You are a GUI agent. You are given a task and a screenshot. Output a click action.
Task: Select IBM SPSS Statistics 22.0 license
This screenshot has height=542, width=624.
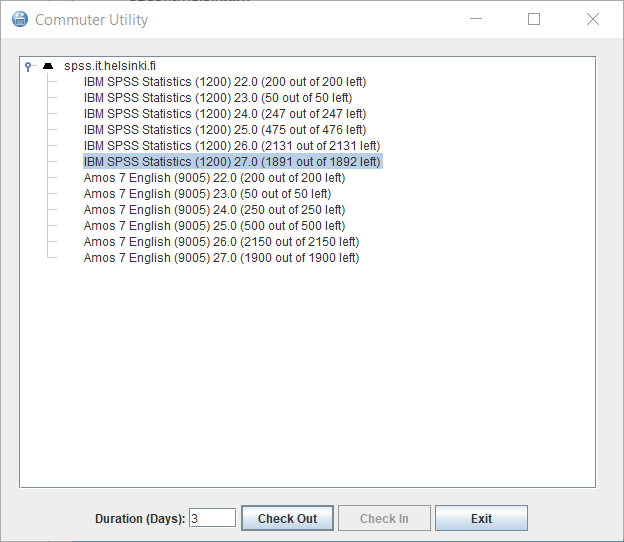point(225,82)
